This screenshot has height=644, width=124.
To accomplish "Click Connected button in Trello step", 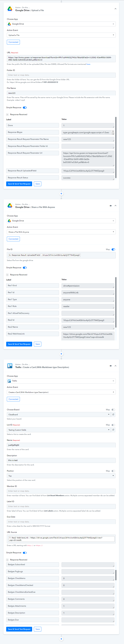I will click(x=13, y=399).
